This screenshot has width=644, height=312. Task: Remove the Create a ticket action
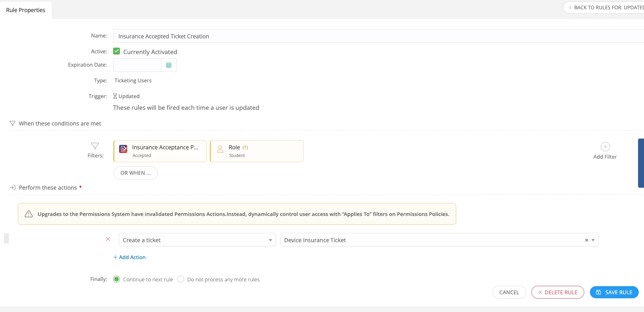[108, 239]
